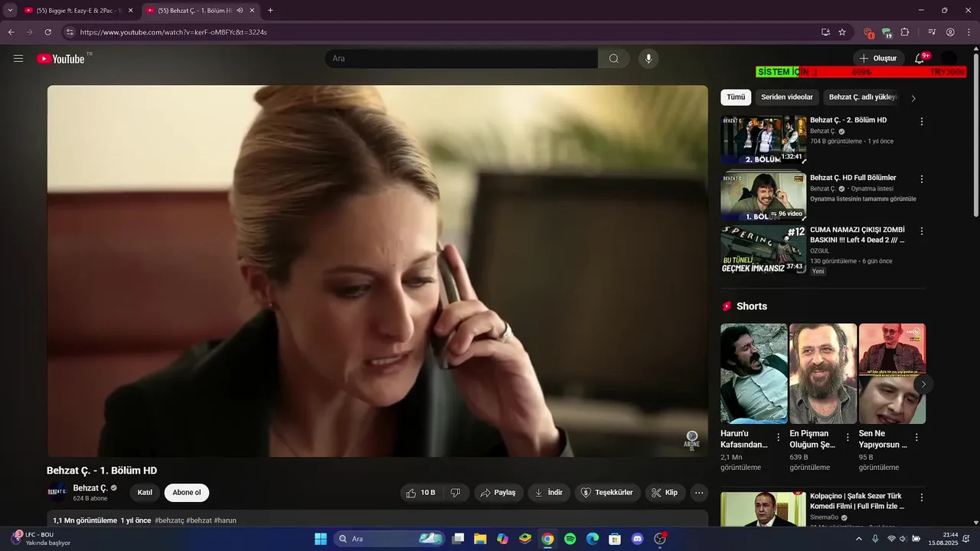
Task: View site information icon in address bar
Action: pyautogui.click(x=70, y=32)
